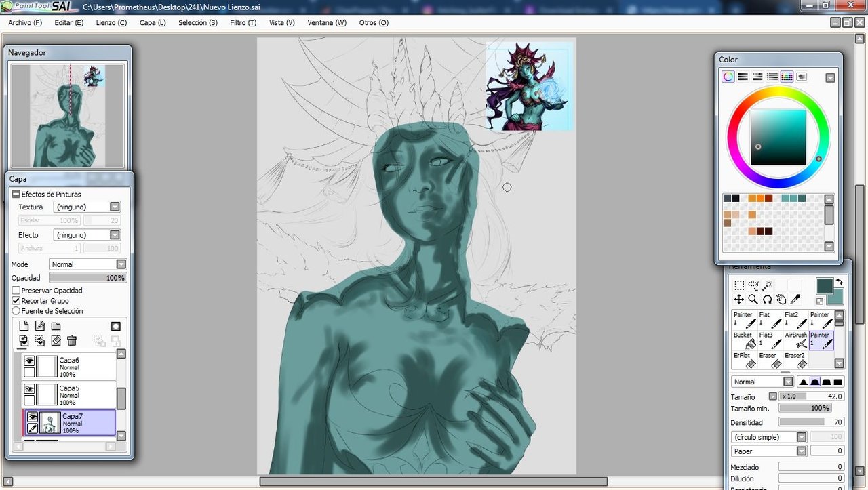Image resolution: width=868 pixels, height=490 pixels.
Task: Create a new linework layer
Action: click(x=40, y=326)
